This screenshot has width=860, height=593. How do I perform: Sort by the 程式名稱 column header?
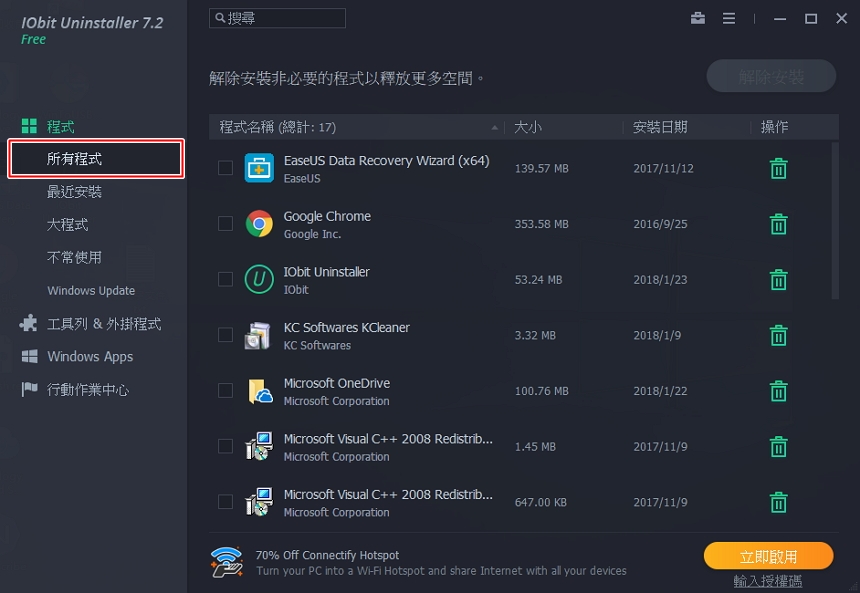coord(278,127)
